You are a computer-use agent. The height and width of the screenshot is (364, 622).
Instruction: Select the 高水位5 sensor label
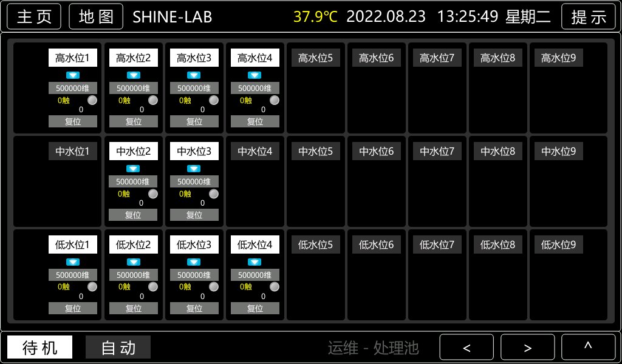316,58
